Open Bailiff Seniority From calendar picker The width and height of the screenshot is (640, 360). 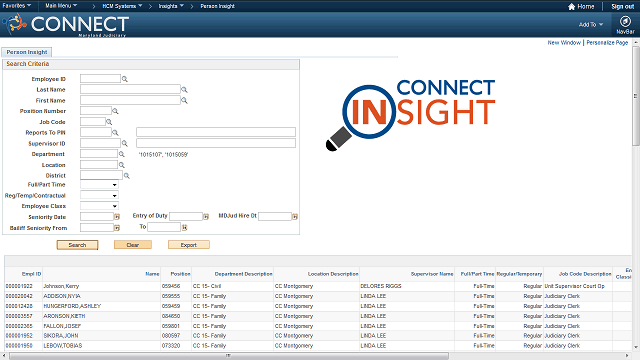(117, 228)
